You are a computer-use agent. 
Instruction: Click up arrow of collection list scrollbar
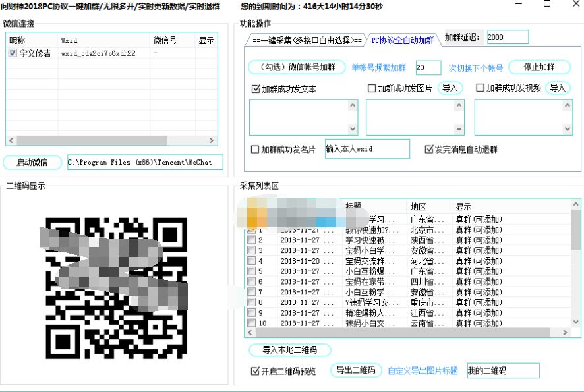pyautogui.click(x=576, y=204)
